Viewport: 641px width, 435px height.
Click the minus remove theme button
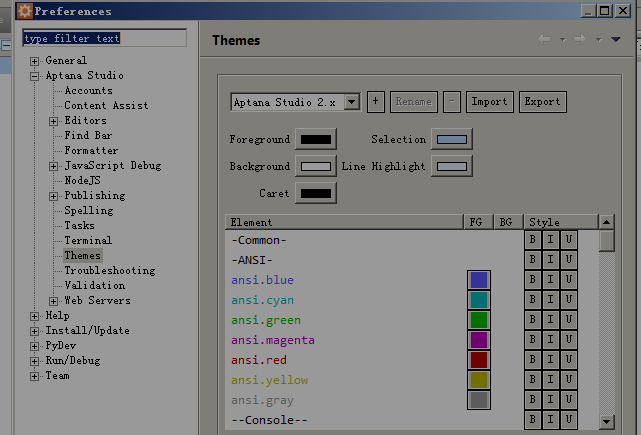452,102
